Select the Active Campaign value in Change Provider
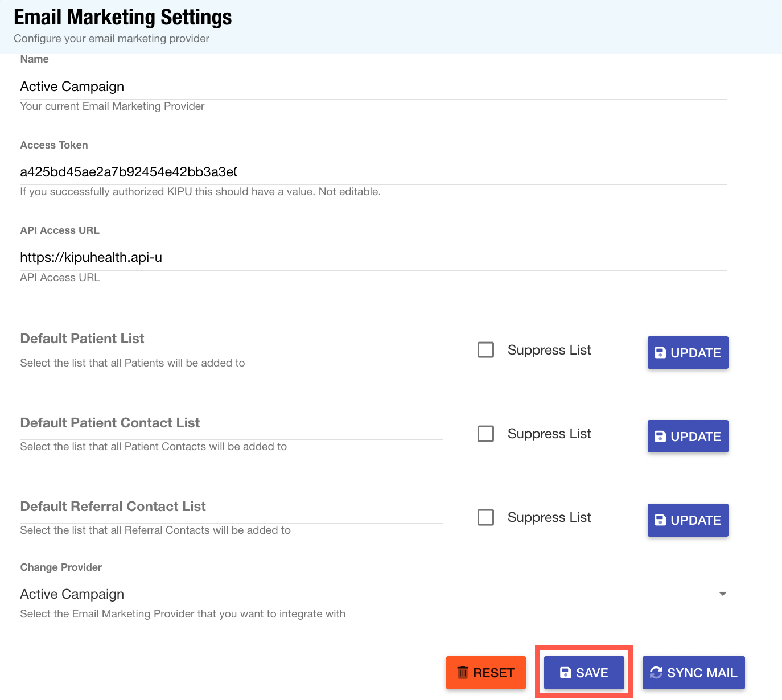 [x=72, y=594]
